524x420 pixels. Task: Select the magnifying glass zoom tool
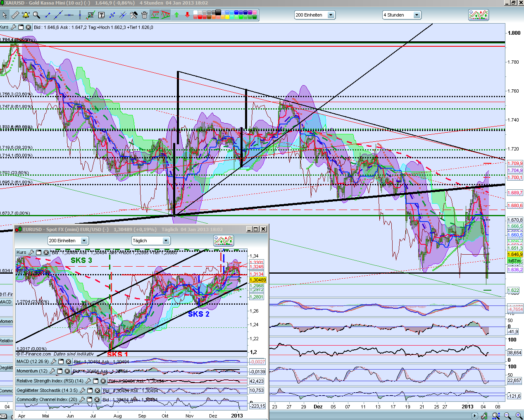tap(36, 15)
